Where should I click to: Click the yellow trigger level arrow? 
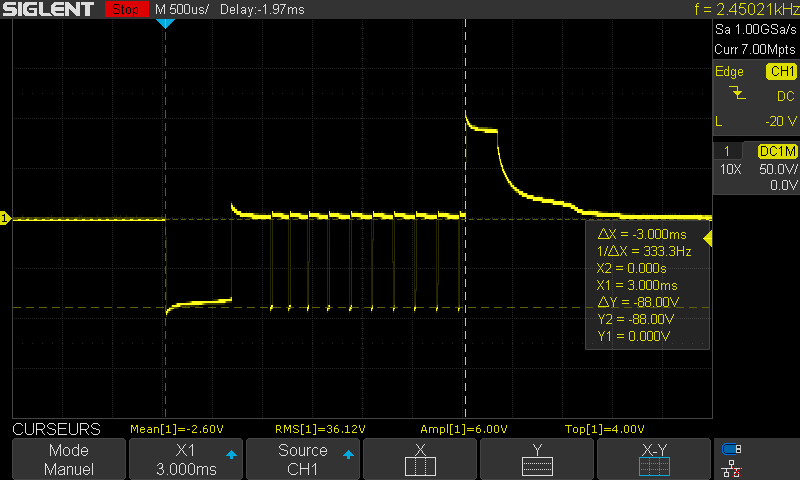click(x=708, y=238)
